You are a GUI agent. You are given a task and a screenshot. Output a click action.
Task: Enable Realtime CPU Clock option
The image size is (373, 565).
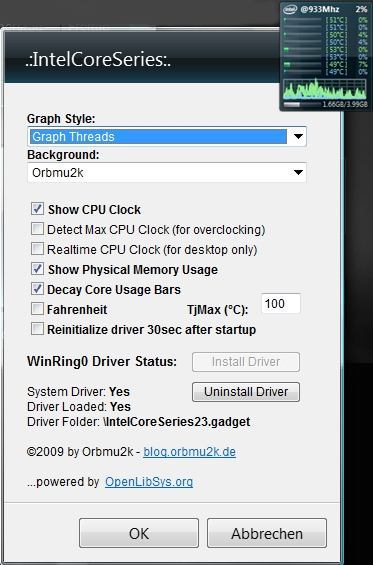pyautogui.click(x=37, y=249)
